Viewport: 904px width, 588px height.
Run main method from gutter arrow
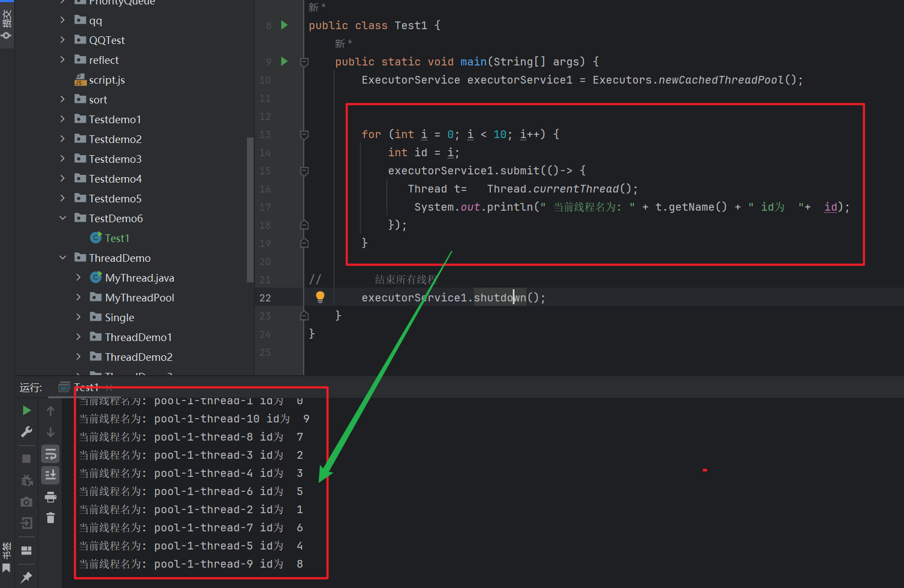click(x=284, y=61)
